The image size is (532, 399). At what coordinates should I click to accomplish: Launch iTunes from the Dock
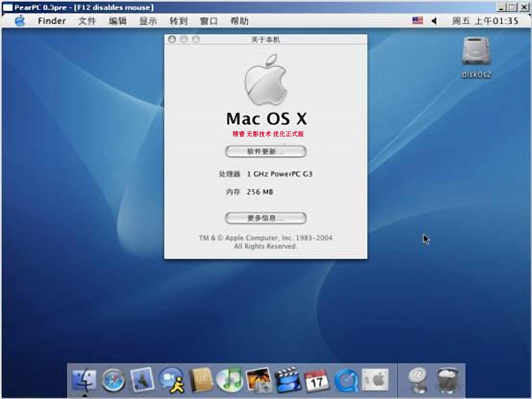(229, 380)
